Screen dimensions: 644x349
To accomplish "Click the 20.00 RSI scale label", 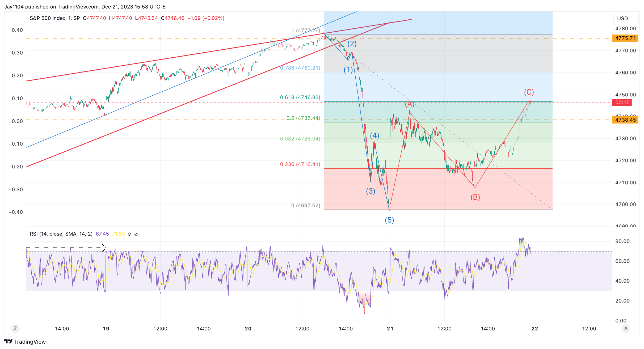I will coord(622,301).
